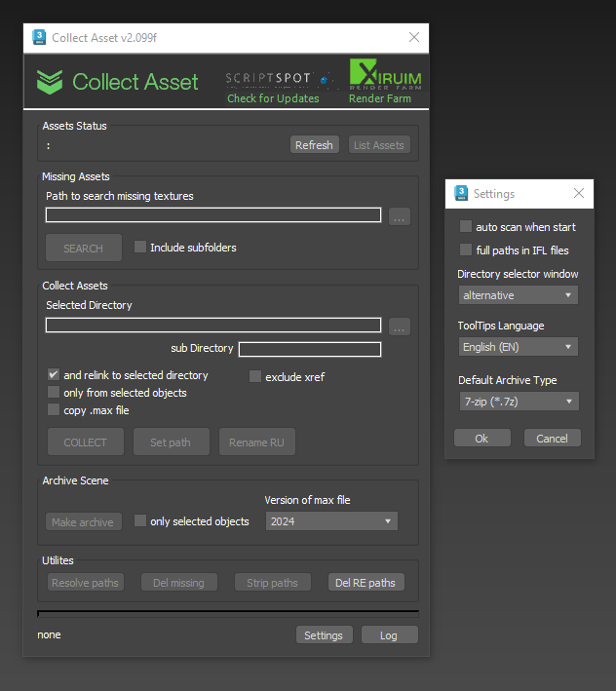Screen dimensions: 616x691
Task: Click the Resolve paths button
Action: point(86,583)
